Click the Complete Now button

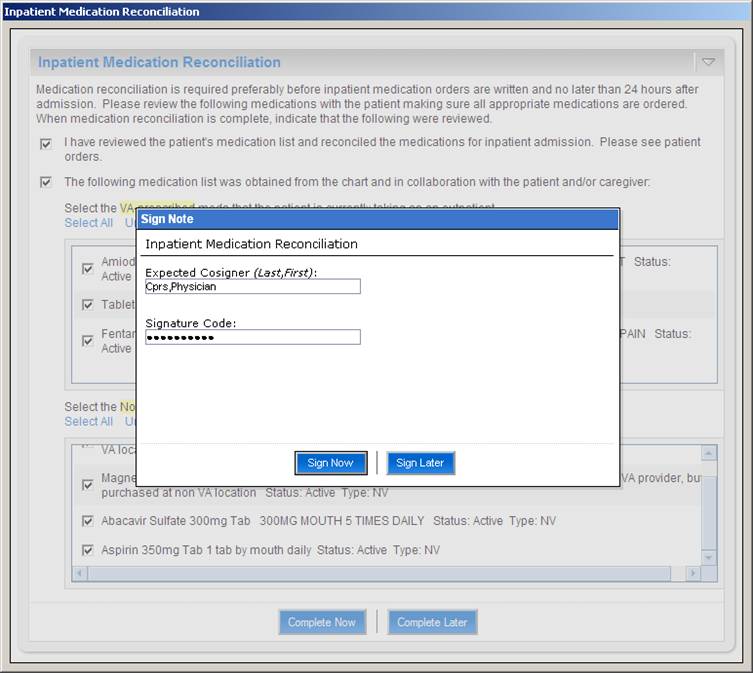click(x=321, y=622)
